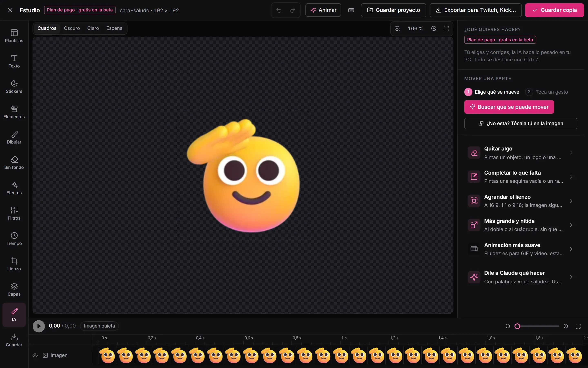
Task: Click the Imagen layer label
Action: tap(59, 355)
